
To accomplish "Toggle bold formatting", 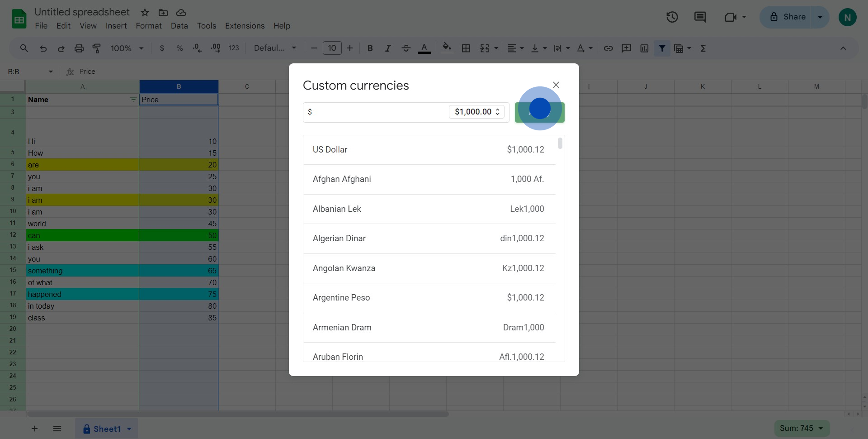I will pos(370,48).
